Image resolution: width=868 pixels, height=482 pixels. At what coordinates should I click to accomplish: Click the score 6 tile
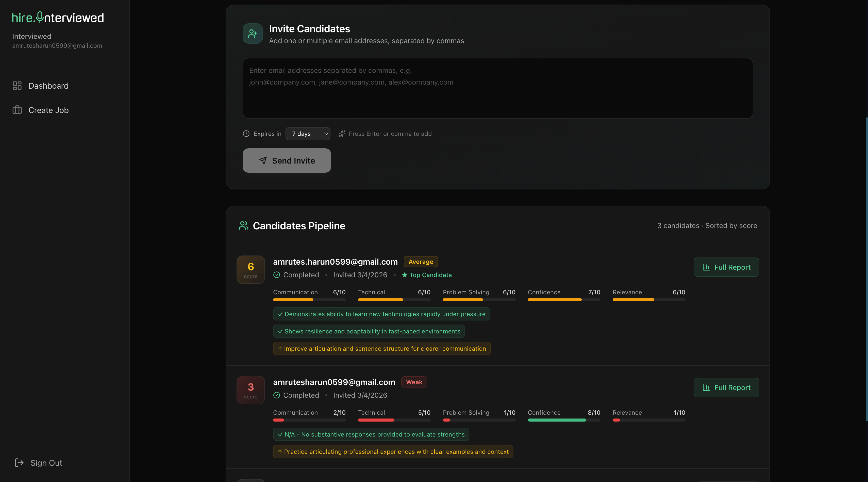tap(250, 270)
